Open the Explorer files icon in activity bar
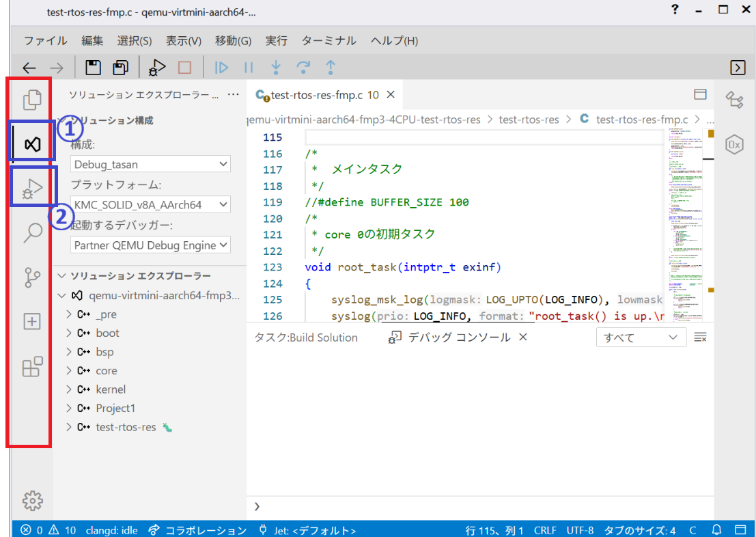 point(32,100)
